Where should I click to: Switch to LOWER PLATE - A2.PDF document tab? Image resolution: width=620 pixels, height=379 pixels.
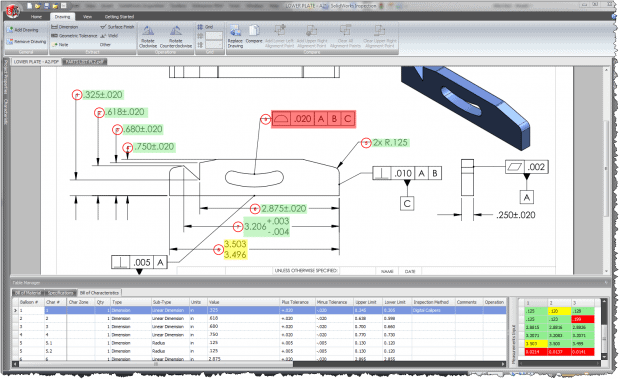[x=36, y=62]
